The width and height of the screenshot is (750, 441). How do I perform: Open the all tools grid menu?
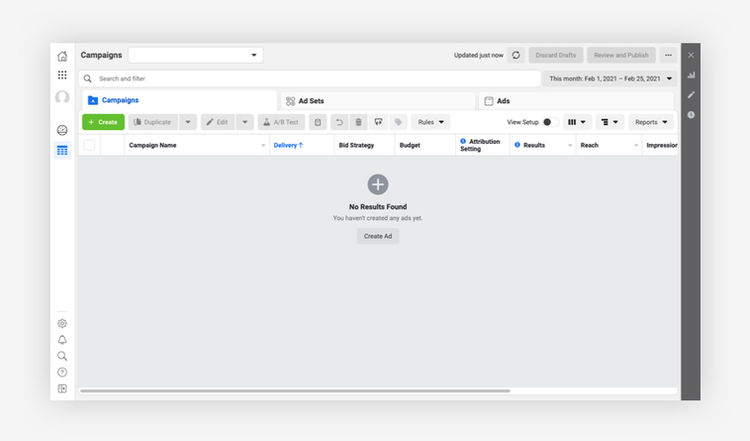[62, 75]
